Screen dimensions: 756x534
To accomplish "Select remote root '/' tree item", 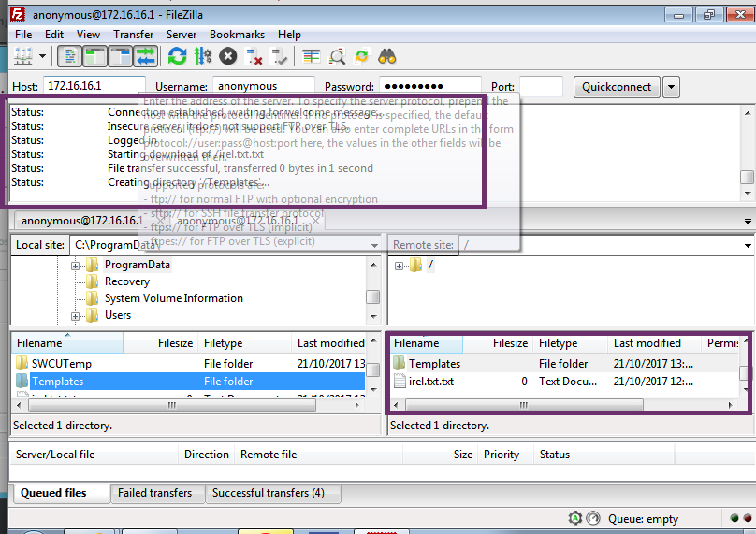I will 430,265.
